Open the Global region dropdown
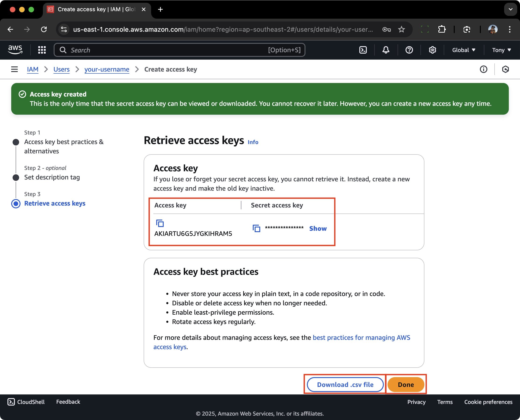The height and width of the screenshot is (420, 520). coord(463,50)
